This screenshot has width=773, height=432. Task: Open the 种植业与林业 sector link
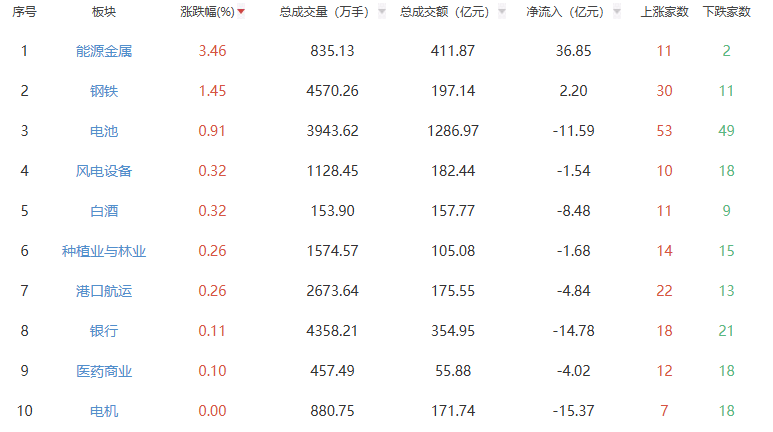(103, 251)
